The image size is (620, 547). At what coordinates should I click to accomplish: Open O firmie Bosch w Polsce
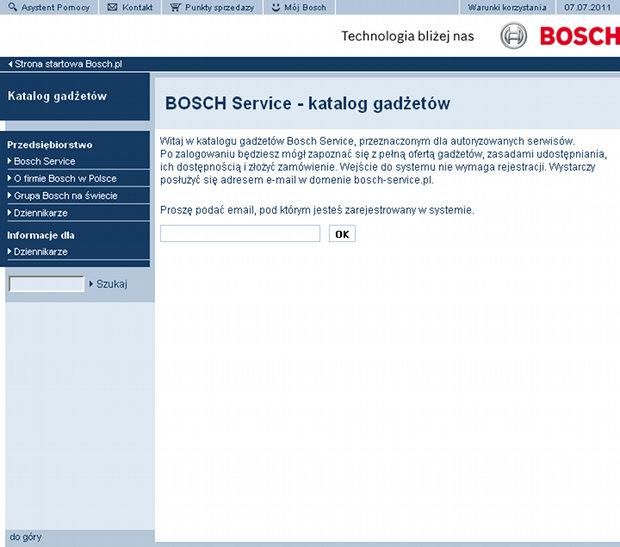[65, 178]
